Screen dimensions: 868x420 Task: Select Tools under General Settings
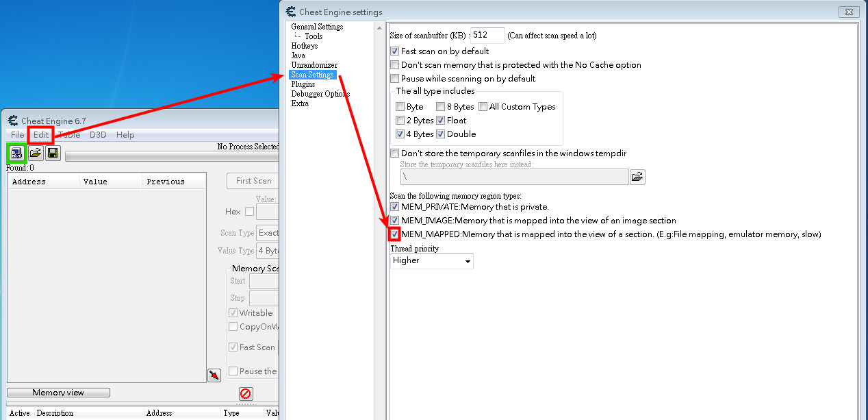pyautogui.click(x=314, y=36)
